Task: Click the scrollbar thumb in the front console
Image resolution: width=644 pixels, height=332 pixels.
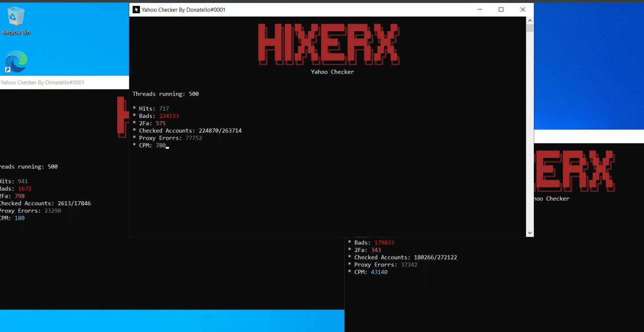Action: [x=529, y=28]
